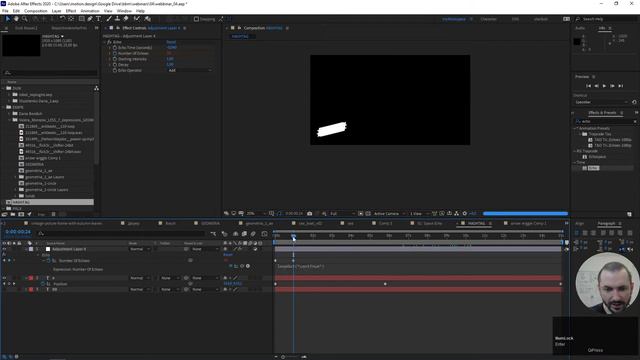Step to next frame in Preview panel
Screen dimensions: 640x360
pyautogui.click(x=613, y=86)
